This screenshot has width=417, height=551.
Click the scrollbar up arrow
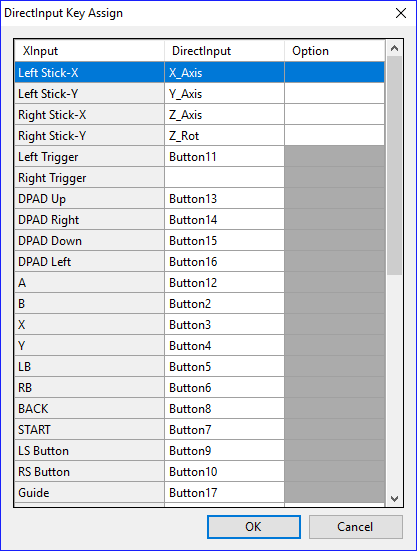395,48
